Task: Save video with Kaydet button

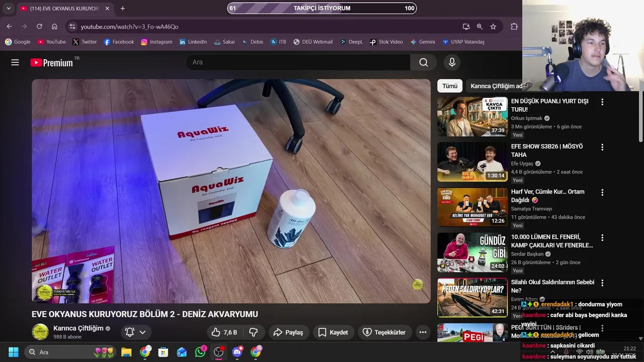Action: click(333, 332)
